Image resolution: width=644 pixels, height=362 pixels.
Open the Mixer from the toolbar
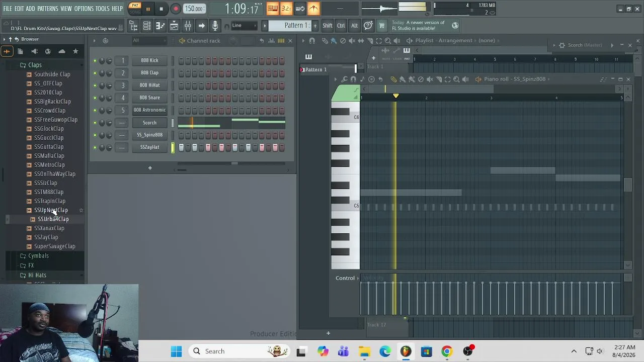click(x=188, y=26)
